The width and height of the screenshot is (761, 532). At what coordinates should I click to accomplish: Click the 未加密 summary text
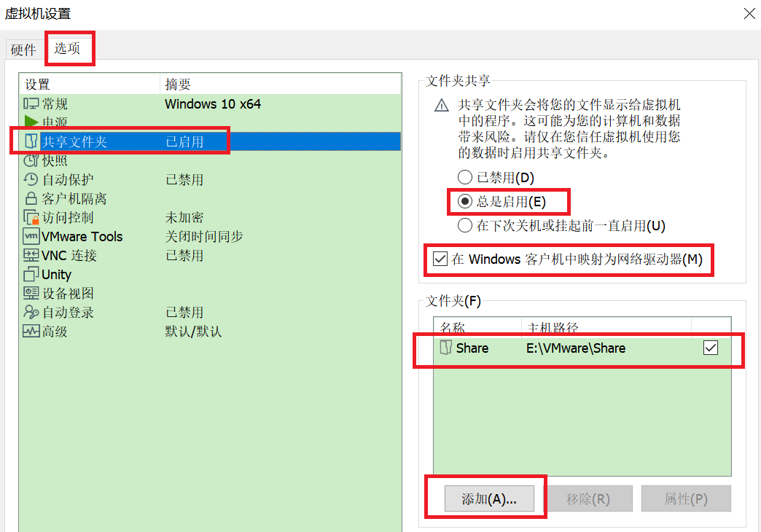coord(184,217)
